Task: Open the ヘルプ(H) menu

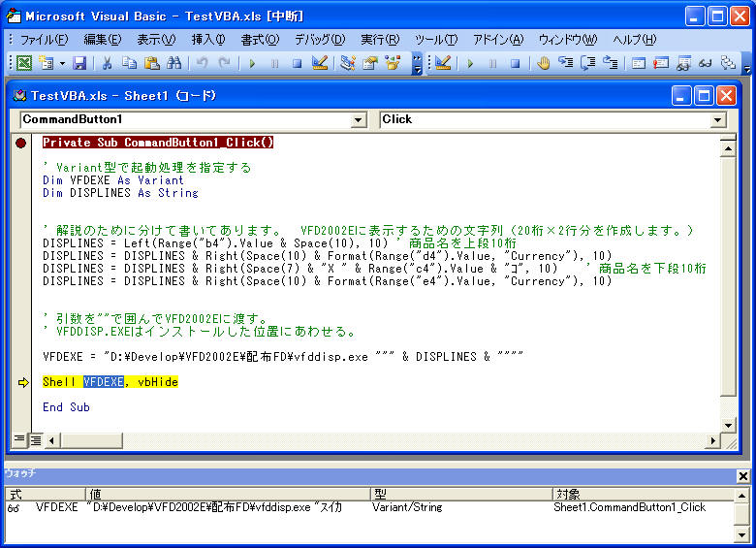Action: [x=635, y=40]
